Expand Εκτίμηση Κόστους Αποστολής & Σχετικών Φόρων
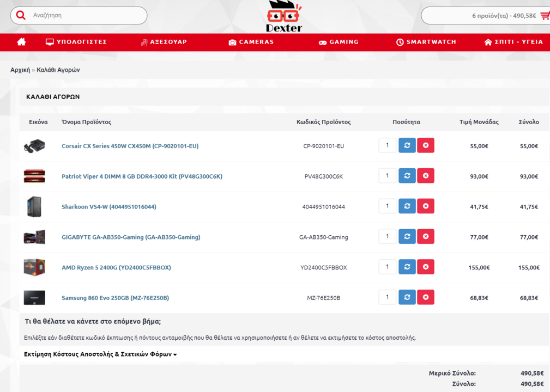550x392 pixels. coord(100,354)
